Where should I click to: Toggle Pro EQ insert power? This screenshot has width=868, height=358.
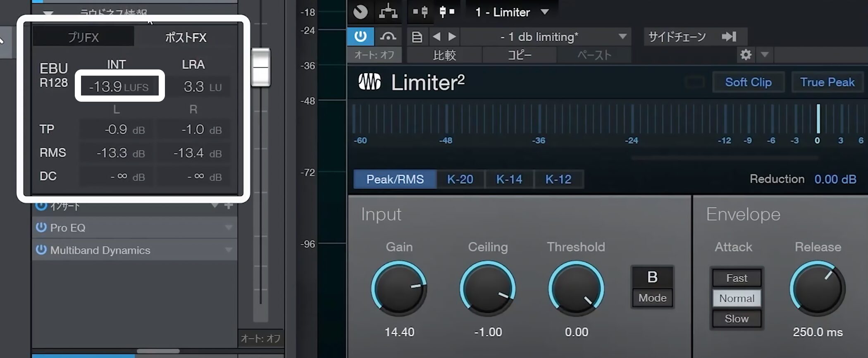[x=41, y=227]
